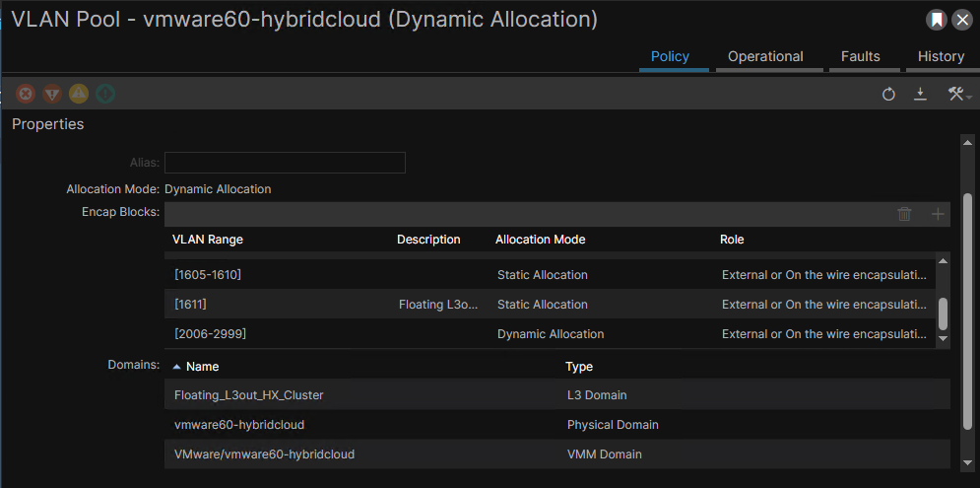Click the Physical Domain type cell

point(613,424)
